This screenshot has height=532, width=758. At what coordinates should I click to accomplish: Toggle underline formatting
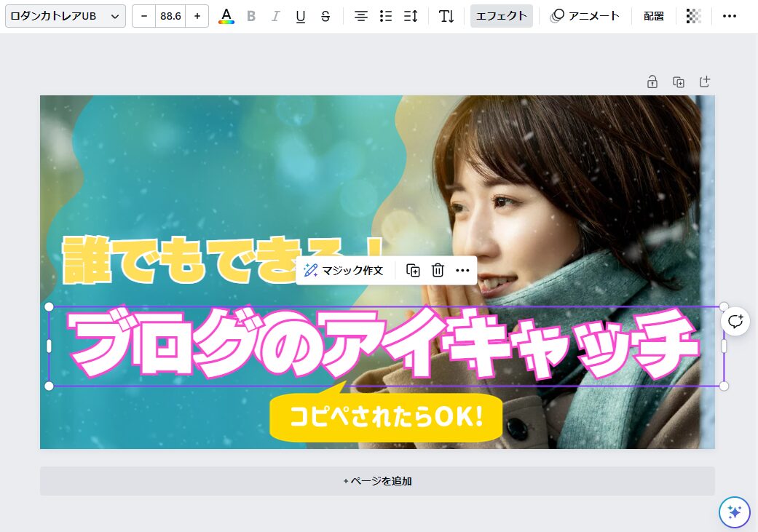300,16
